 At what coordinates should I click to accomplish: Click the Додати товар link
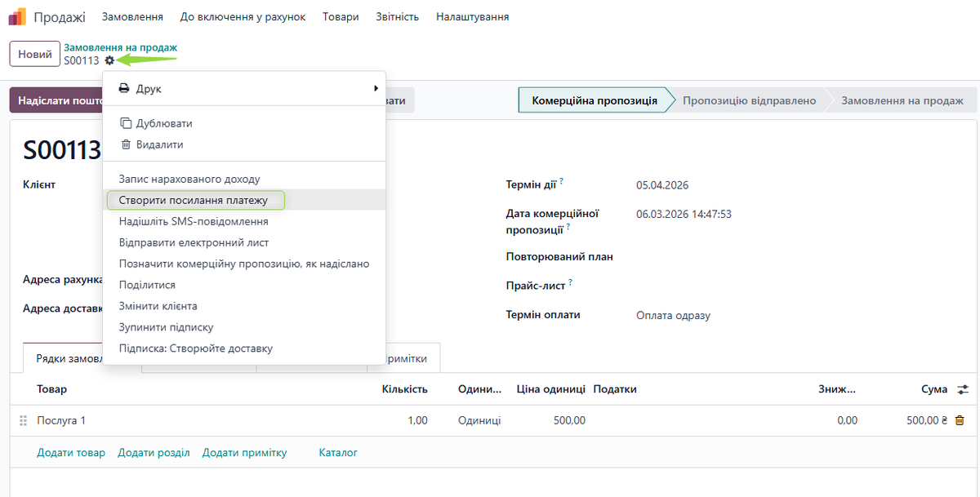71,452
